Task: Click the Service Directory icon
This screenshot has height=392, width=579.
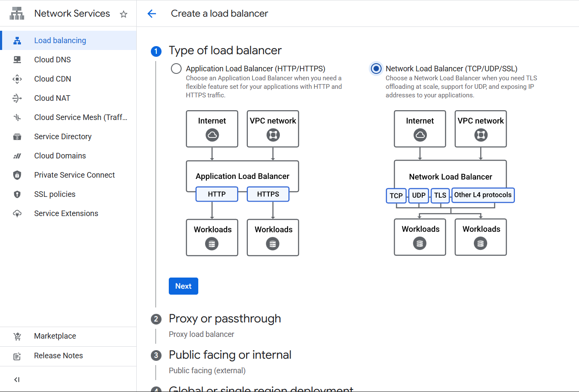Action: [17, 137]
